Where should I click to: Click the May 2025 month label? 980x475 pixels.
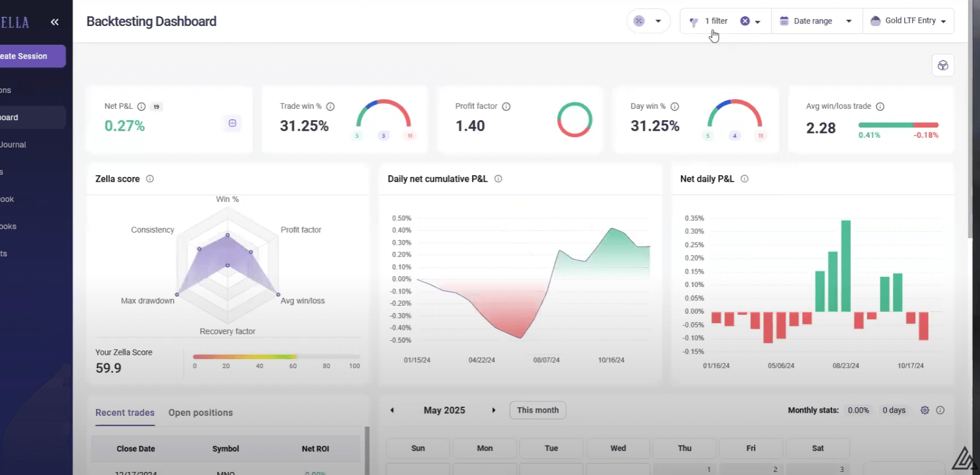(x=444, y=410)
